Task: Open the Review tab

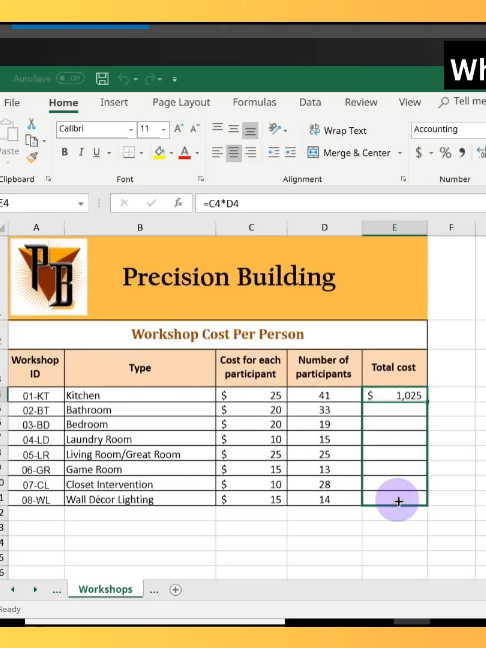Action: click(361, 102)
